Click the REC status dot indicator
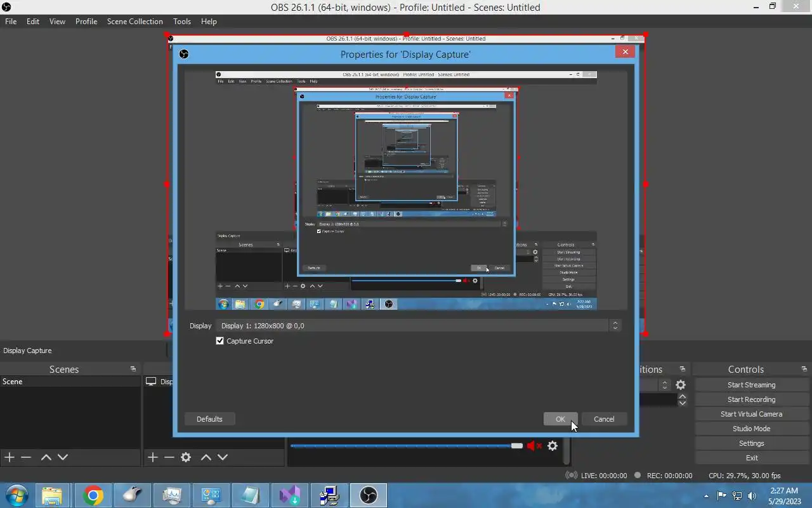Image resolution: width=812 pixels, height=508 pixels. (638, 475)
